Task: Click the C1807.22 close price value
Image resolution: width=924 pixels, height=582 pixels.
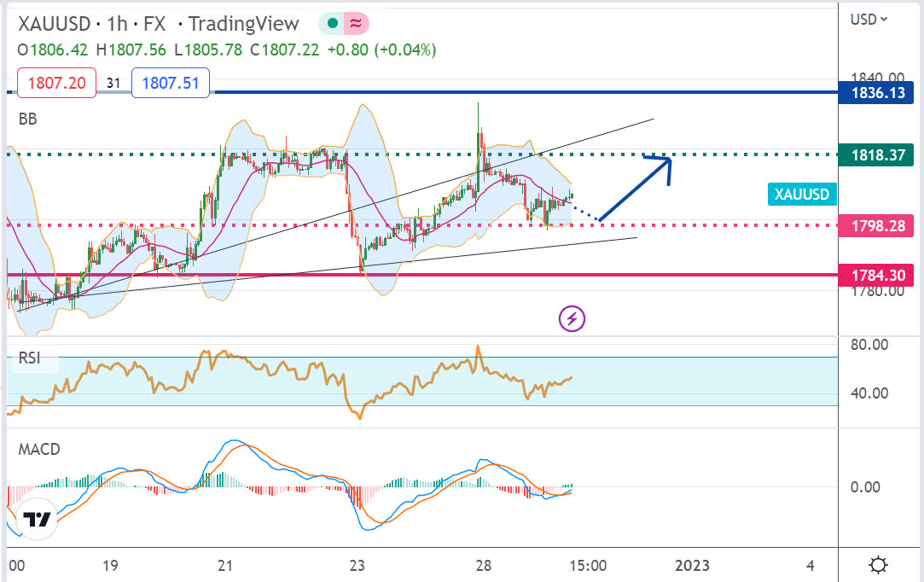Action: click(285, 50)
